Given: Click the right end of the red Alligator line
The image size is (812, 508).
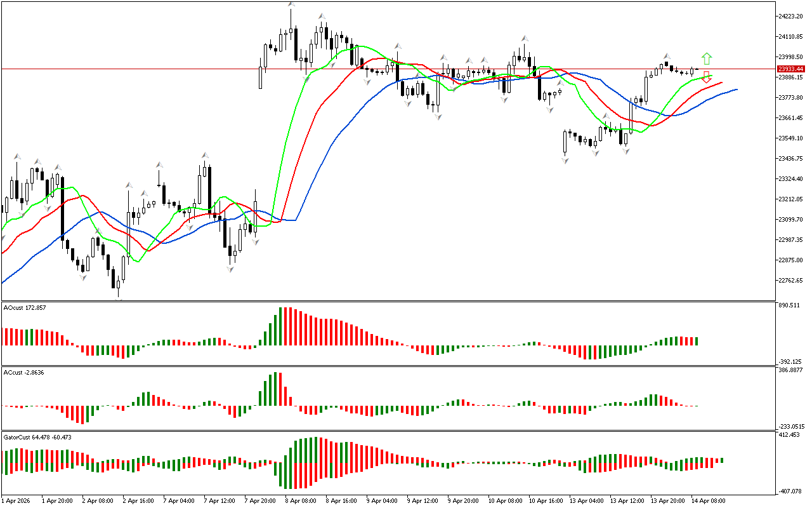Looking at the screenshot, I should click(x=721, y=83).
